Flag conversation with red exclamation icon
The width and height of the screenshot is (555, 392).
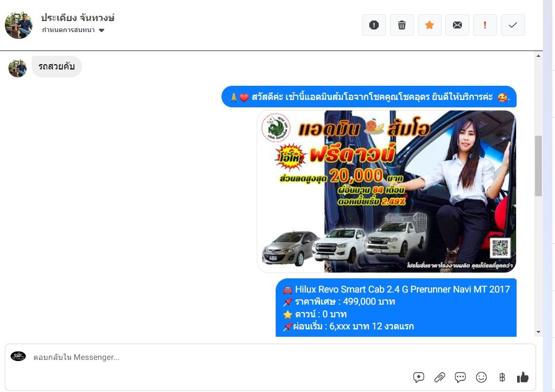pyautogui.click(x=485, y=25)
